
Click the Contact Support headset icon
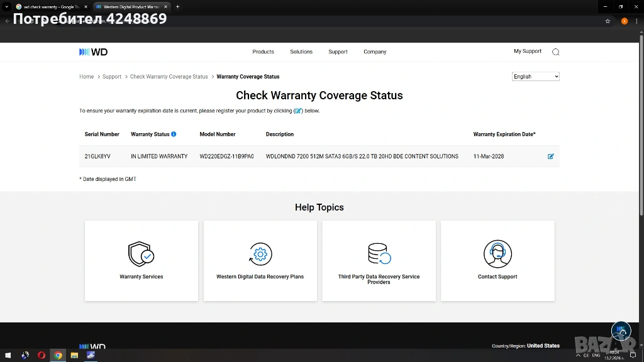click(x=497, y=254)
